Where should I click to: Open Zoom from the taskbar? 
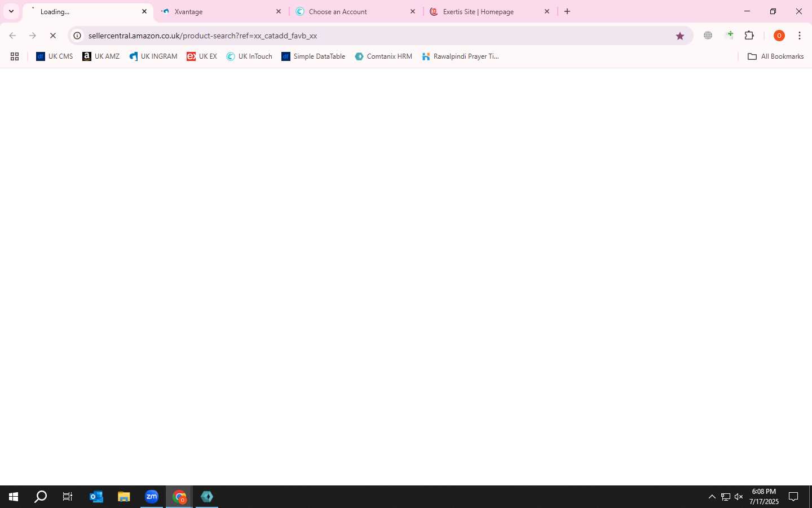pyautogui.click(x=152, y=497)
